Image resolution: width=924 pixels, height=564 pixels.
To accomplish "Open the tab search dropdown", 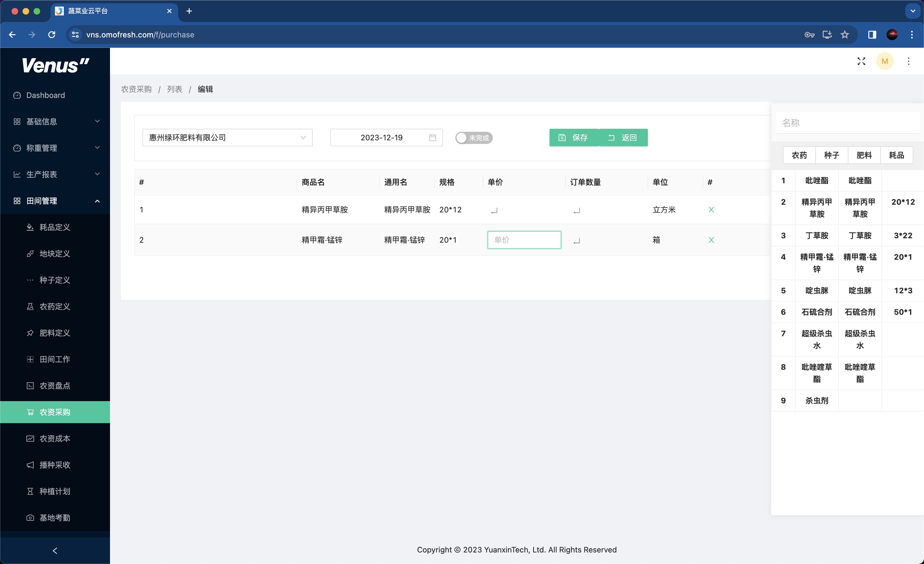I will (x=913, y=11).
